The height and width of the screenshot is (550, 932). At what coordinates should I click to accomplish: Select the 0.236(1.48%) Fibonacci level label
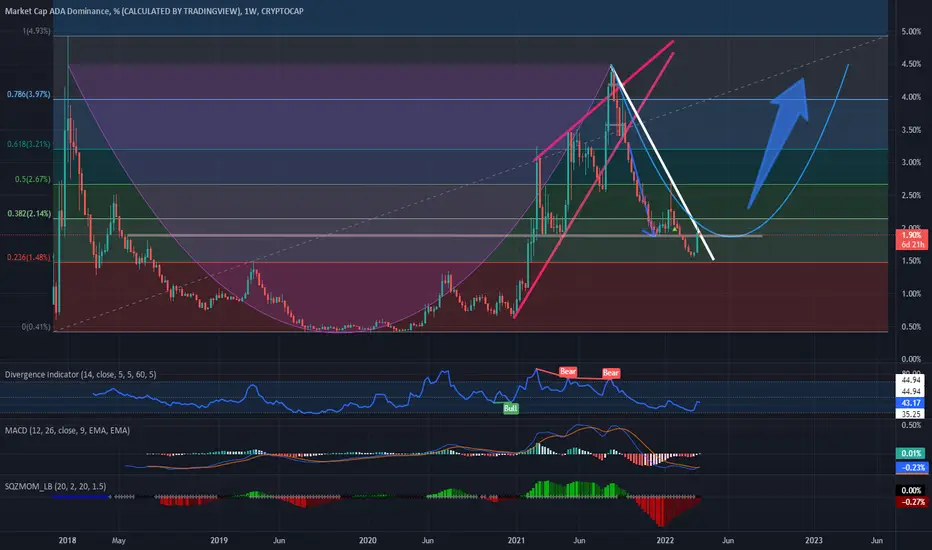(x=29, y=257)
